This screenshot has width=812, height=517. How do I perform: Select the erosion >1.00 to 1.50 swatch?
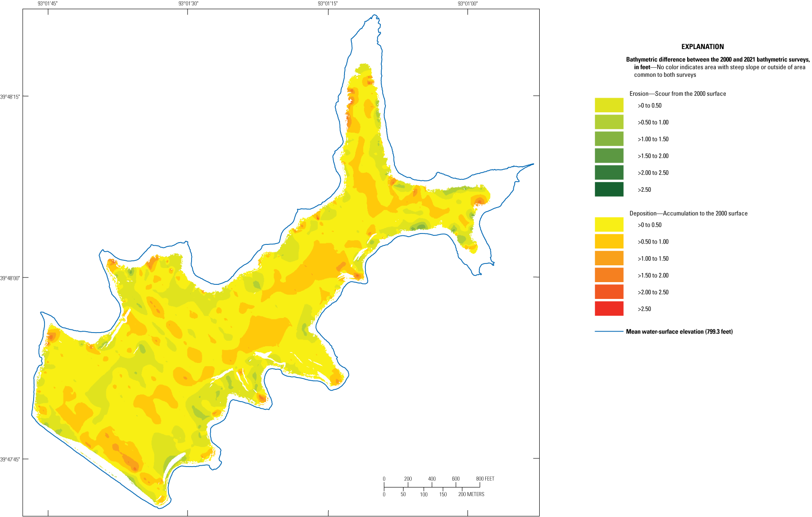click(609, 139)
